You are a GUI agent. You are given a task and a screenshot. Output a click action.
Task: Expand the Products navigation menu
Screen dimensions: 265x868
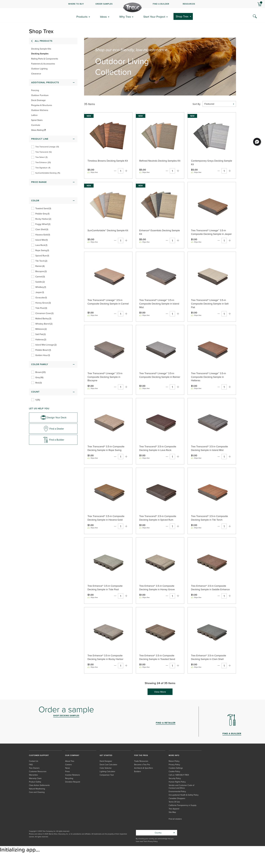pos(83,17)
